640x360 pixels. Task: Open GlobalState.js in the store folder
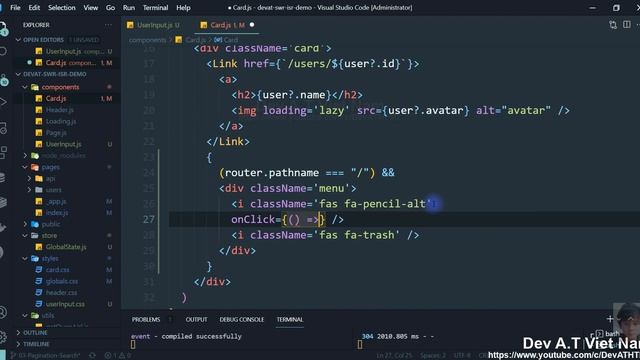pos(66,247)
